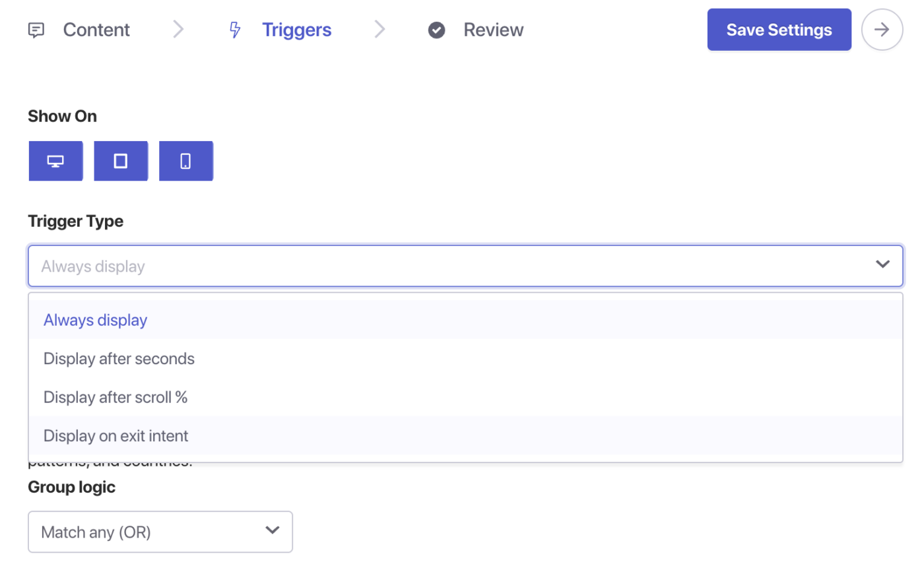
Task: Toggle the mobile phone display option
Action: coord(185,161)
